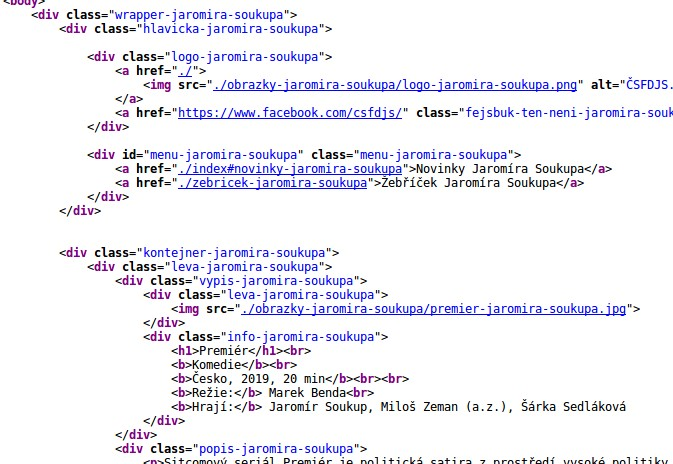Open the logo-jaromira-soukupa.png image source link

pyautogui.click(x=395, y=85)
